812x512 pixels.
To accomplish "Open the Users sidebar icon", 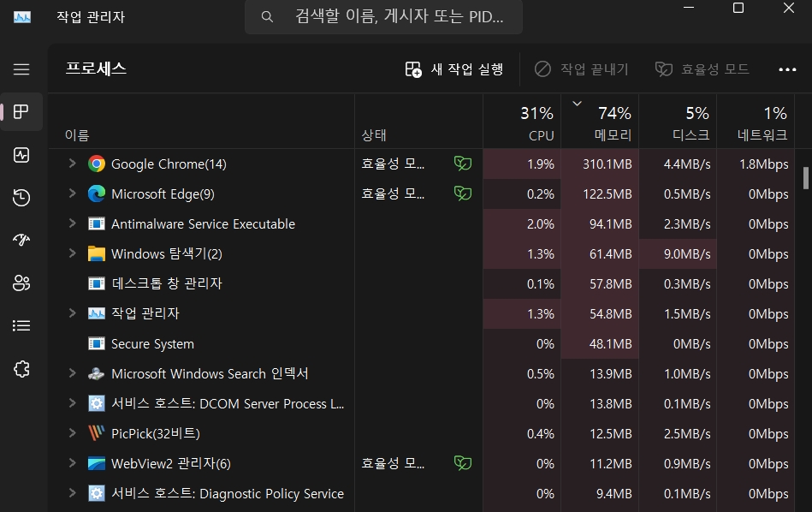I will point(21,283).
